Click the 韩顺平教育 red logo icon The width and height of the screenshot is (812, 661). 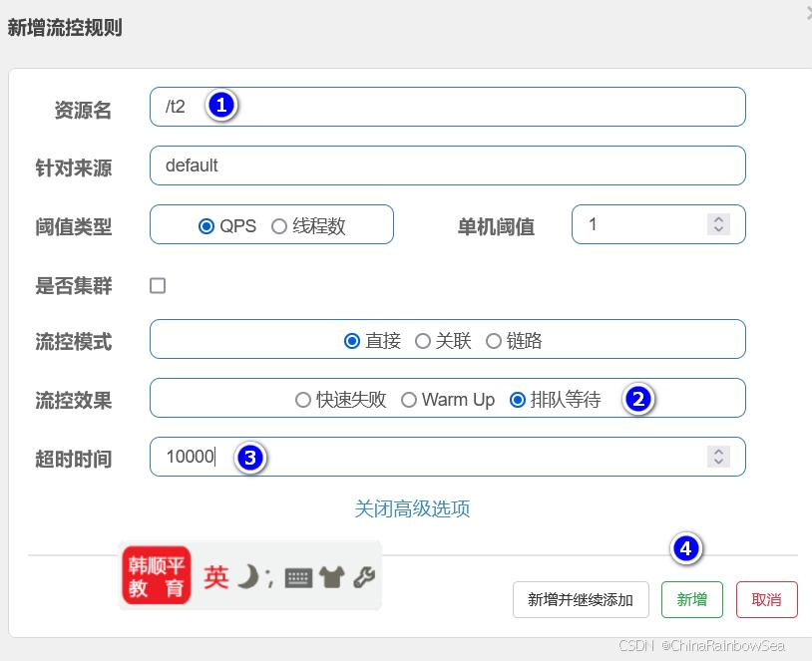157,575
